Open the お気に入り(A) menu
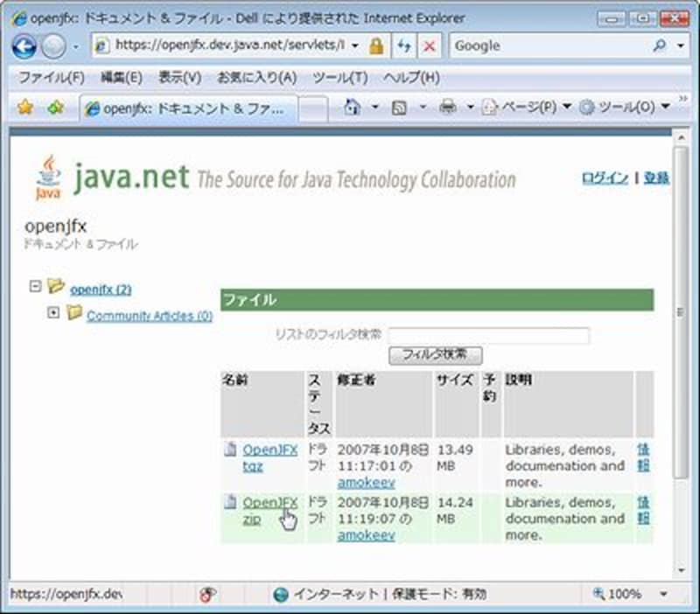 point(256,78)
